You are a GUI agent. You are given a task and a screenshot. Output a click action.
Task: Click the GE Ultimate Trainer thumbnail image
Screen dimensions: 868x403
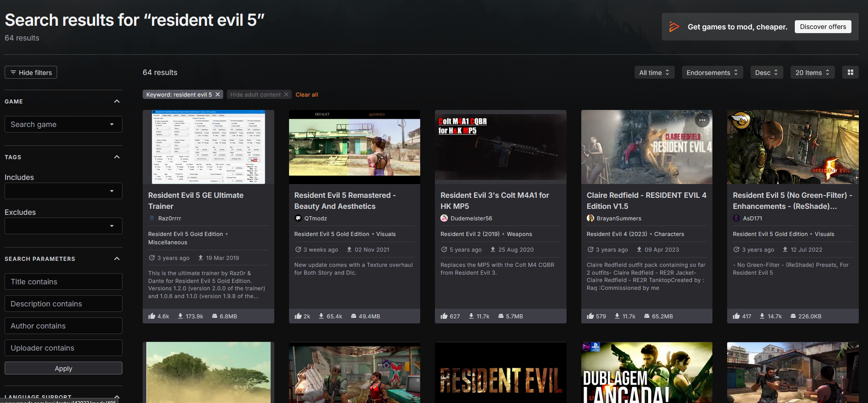[208, 147]
